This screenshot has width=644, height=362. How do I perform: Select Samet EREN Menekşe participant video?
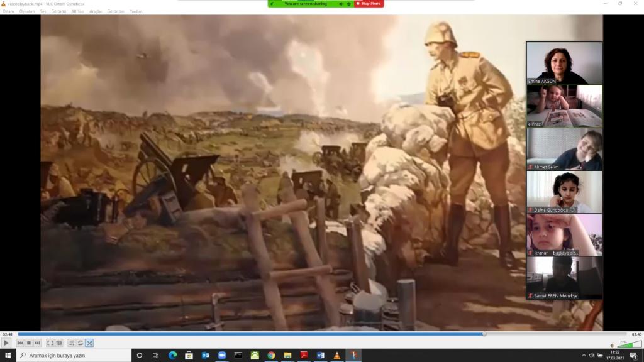[x=564, y=278]
